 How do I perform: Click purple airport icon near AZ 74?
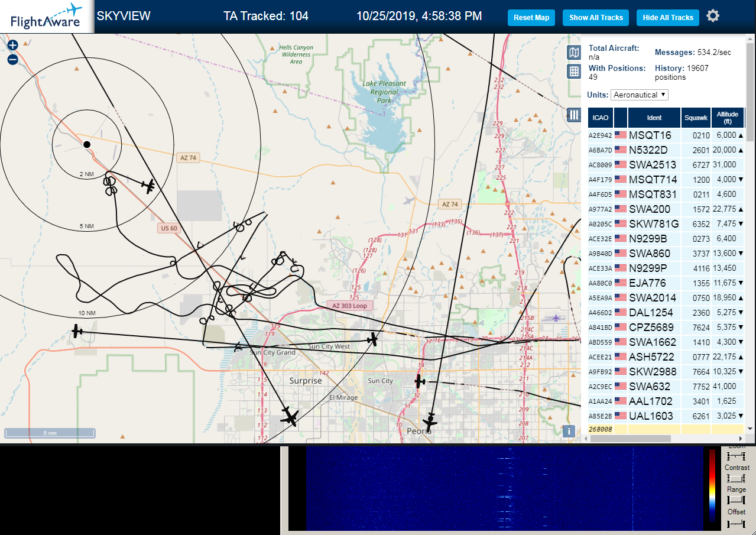coord(408,200)
